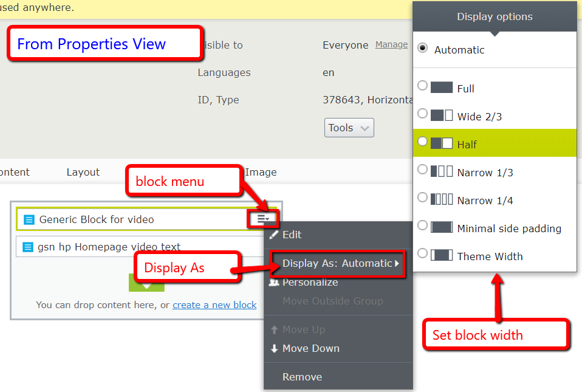Click the Theme Width layout icon
Screen dimensions: 582x392
click(442, 255)
